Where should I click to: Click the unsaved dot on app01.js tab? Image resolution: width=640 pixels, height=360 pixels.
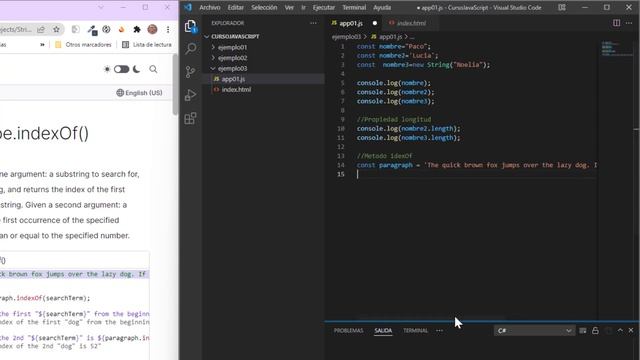click(375, 23)
